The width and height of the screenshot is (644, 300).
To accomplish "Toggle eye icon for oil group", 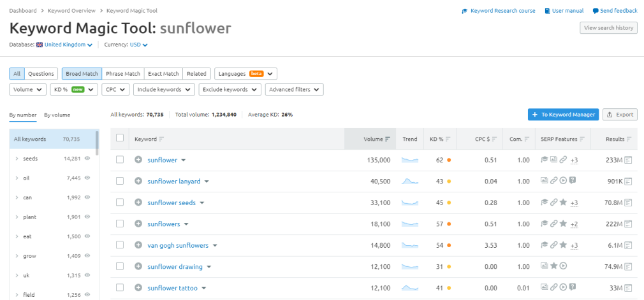I will 87,178.
